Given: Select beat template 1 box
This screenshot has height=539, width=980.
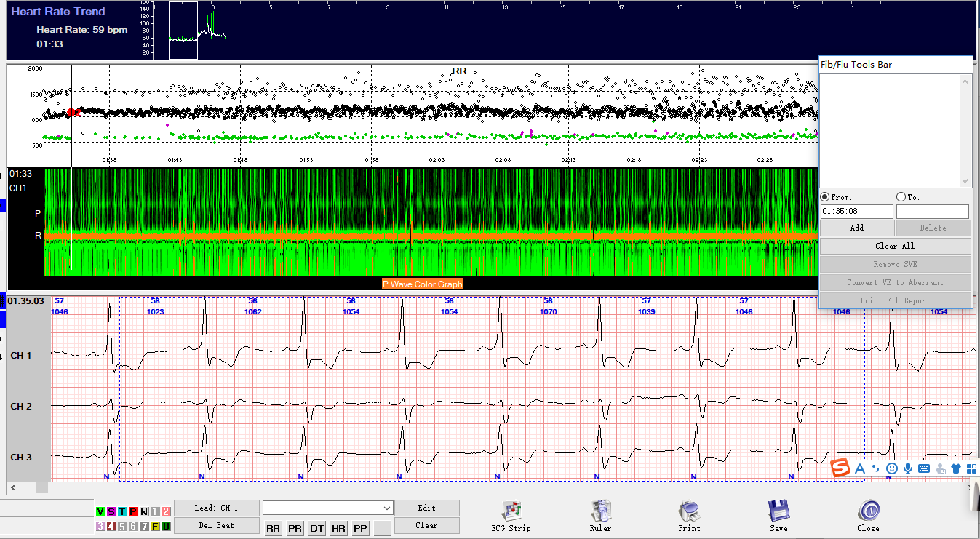Looking at the screenshot, I should tap(155, 511).
